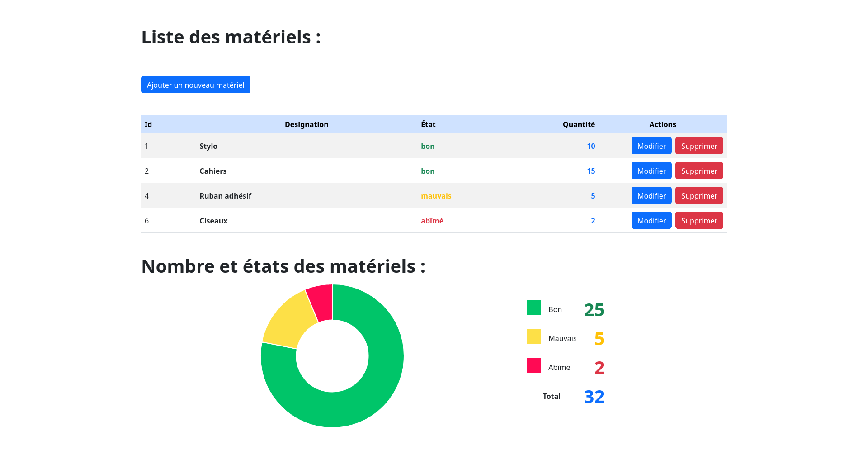Click Supprimer for the Ciseaux row

(699, 220)
